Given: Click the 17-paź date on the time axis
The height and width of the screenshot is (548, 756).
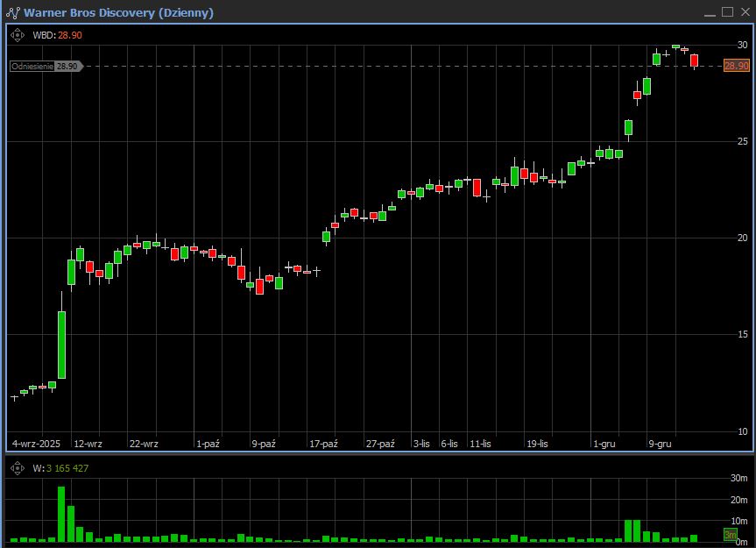Looking at the screenshot, I should click(323, 444).
